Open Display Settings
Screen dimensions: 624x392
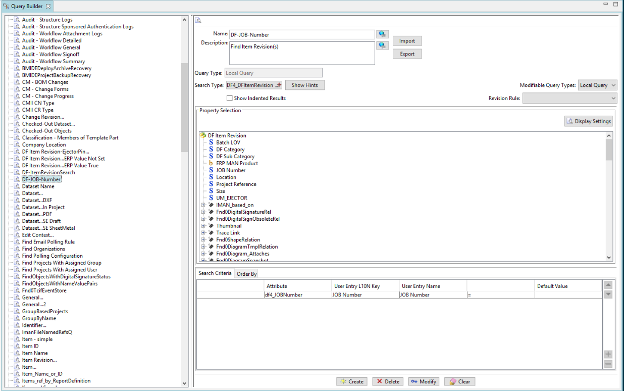pyautogui.click(x=589, y=121)
